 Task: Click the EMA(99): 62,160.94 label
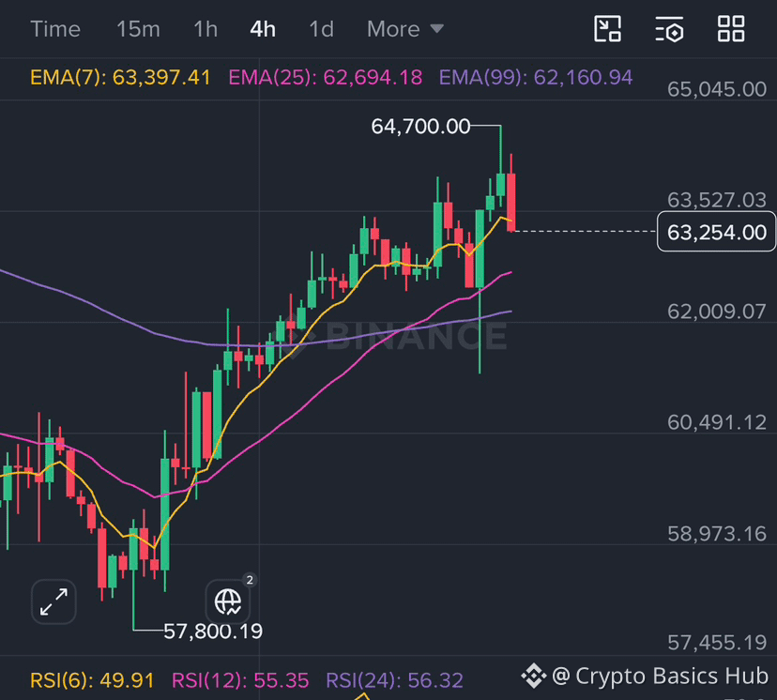tap(536, 77)
